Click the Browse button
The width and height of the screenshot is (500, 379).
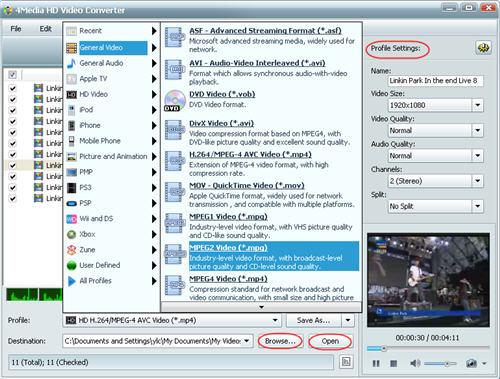coord(280,341)
